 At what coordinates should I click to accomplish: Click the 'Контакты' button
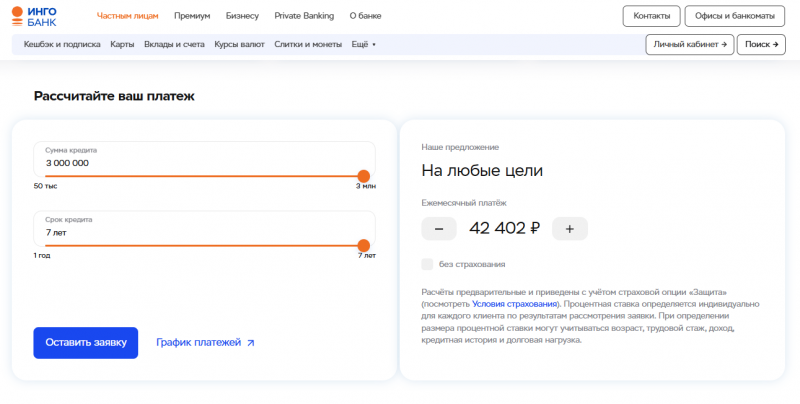(x=651, y=16)
